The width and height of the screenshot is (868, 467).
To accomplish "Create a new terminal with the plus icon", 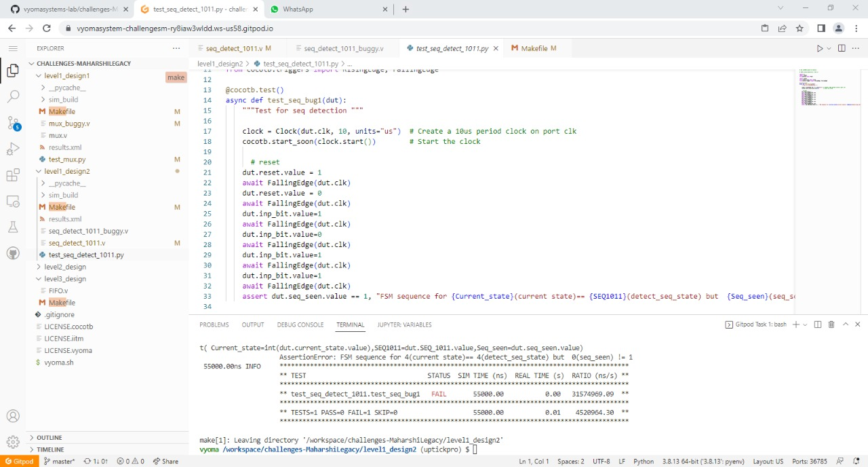I will [795, 324].
